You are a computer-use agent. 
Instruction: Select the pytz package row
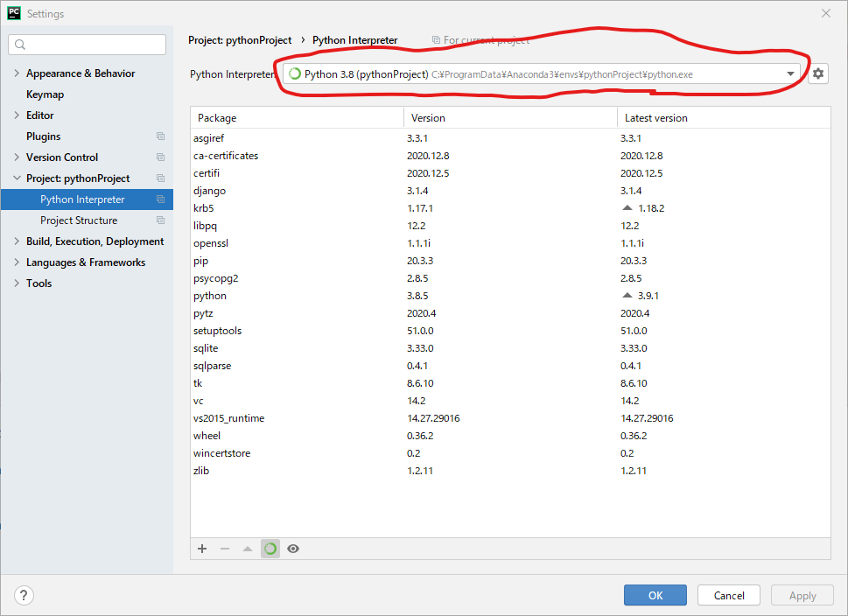pyautogui.click(x=510, y=313)
